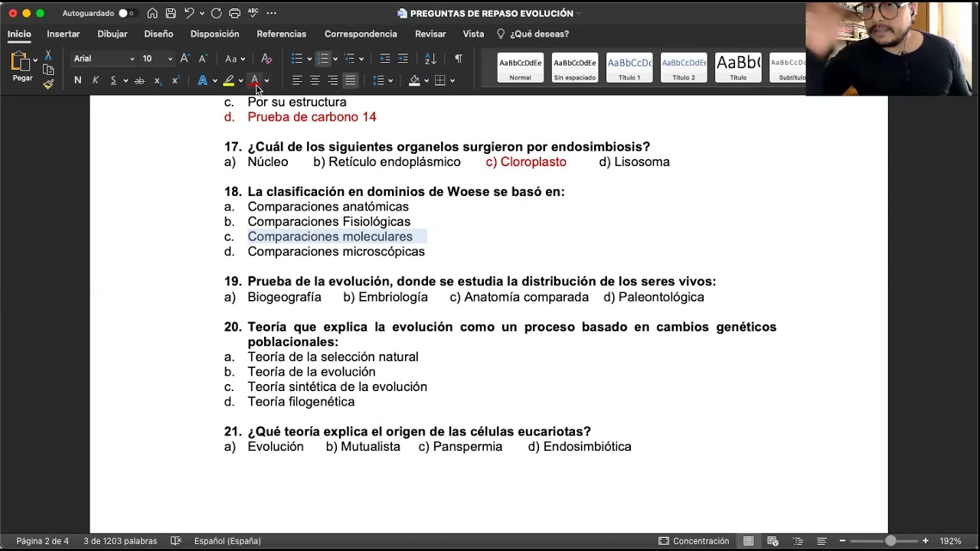This screenshot has width=980, height=551.
Task: Open the underline style dropdown arrow
Action: coord(124,81)
